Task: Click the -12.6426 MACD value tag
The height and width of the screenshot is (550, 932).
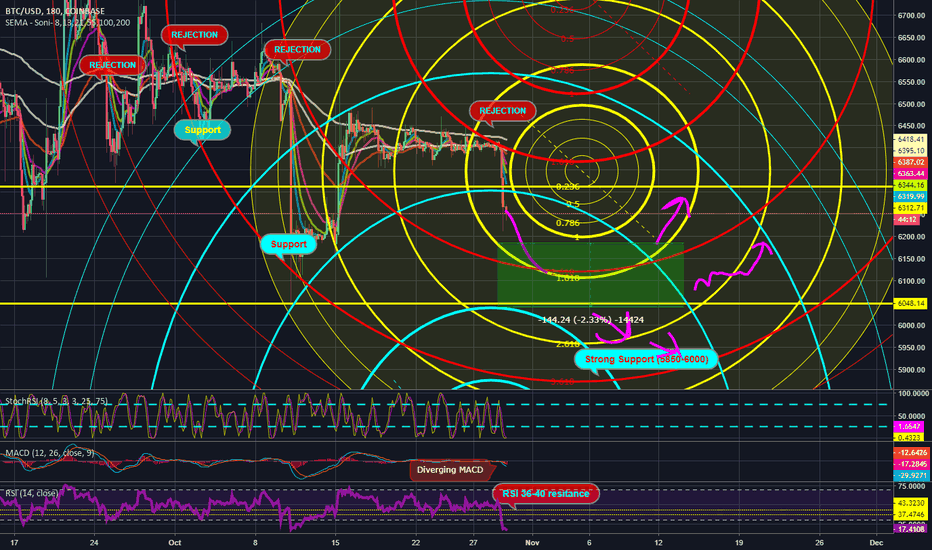Action: point(911,452)
